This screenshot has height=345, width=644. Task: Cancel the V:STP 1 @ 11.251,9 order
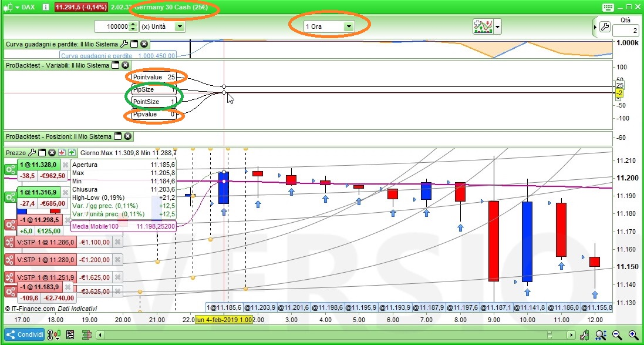point(117,277)
